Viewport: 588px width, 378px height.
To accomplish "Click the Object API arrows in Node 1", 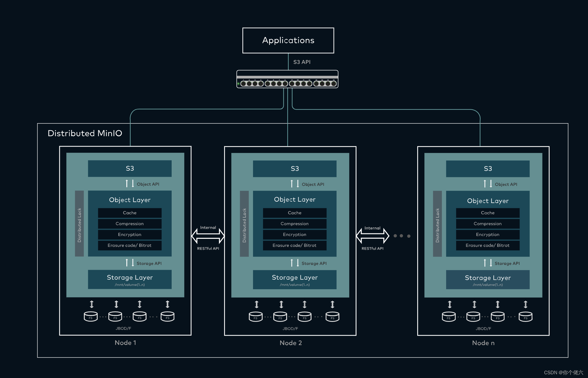I will click(130, 183).
